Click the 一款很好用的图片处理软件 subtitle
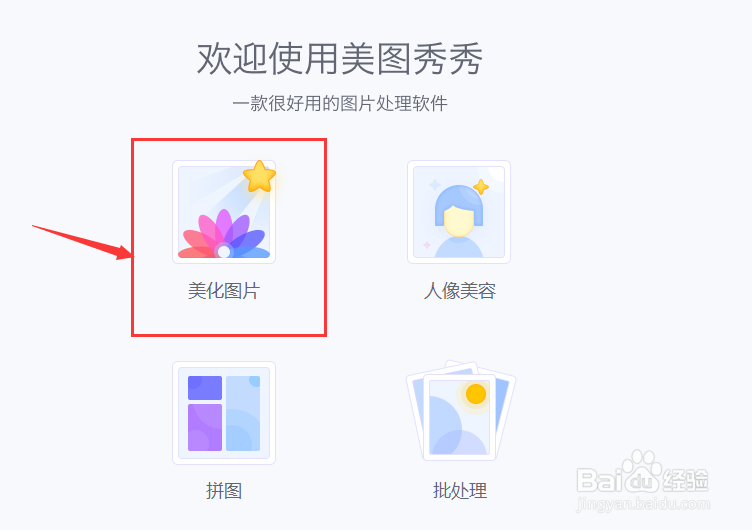Viewport: 752px width, 530px height. coord(340,104)
